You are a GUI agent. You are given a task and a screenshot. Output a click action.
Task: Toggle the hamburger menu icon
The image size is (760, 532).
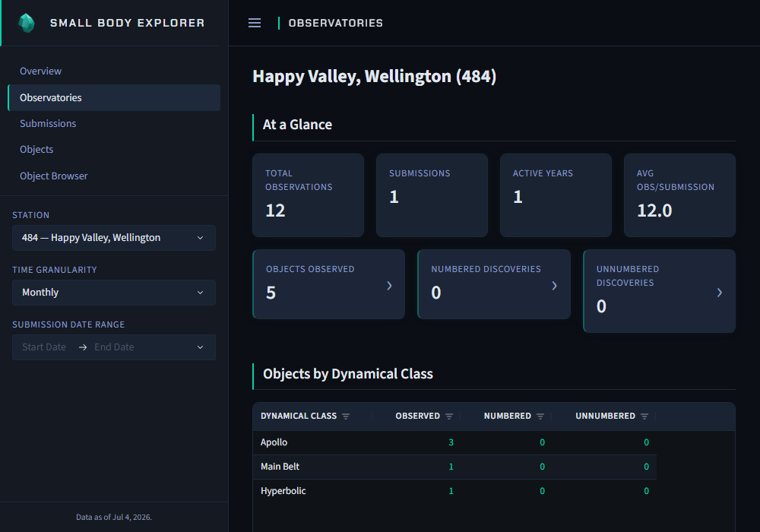pyautogui.click(x=255, y=23)
